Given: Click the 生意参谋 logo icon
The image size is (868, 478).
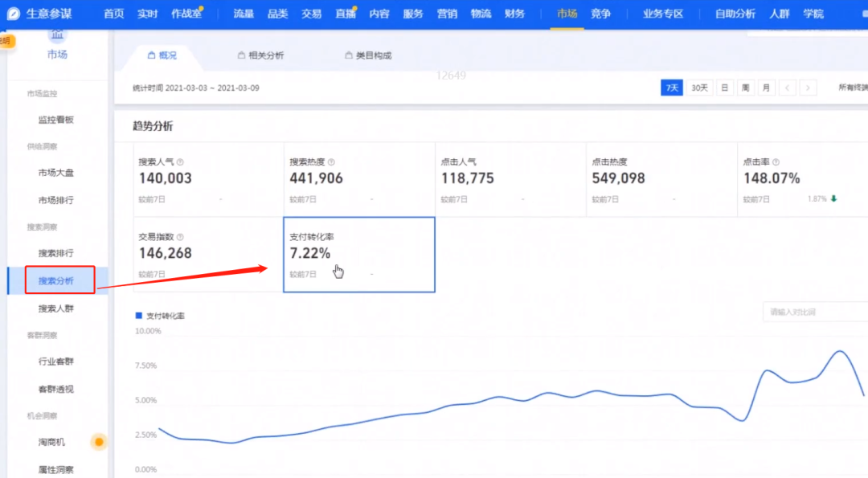Looking at the screenshot, I should point(14,14).
